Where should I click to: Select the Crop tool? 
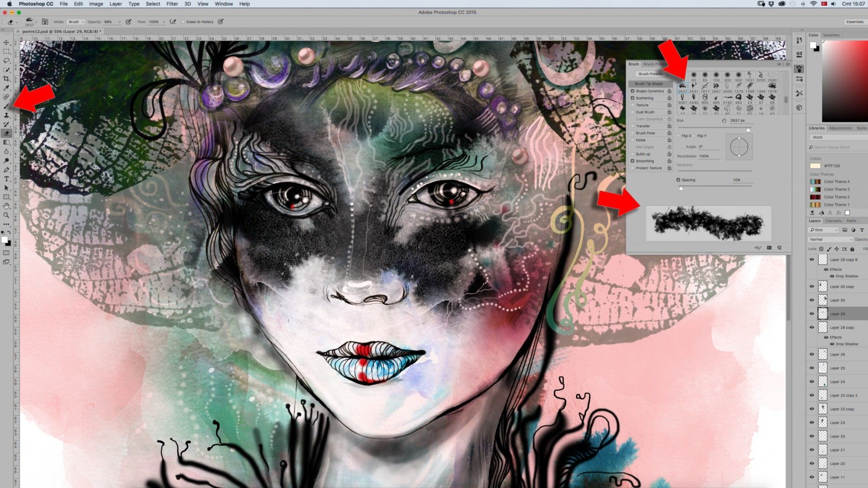[x=6, y=79]
